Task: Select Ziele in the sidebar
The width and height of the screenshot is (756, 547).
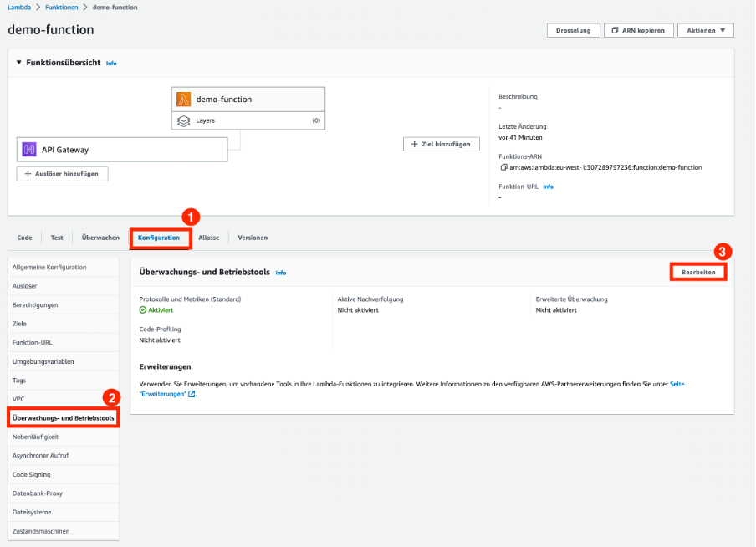Action: 64,324
